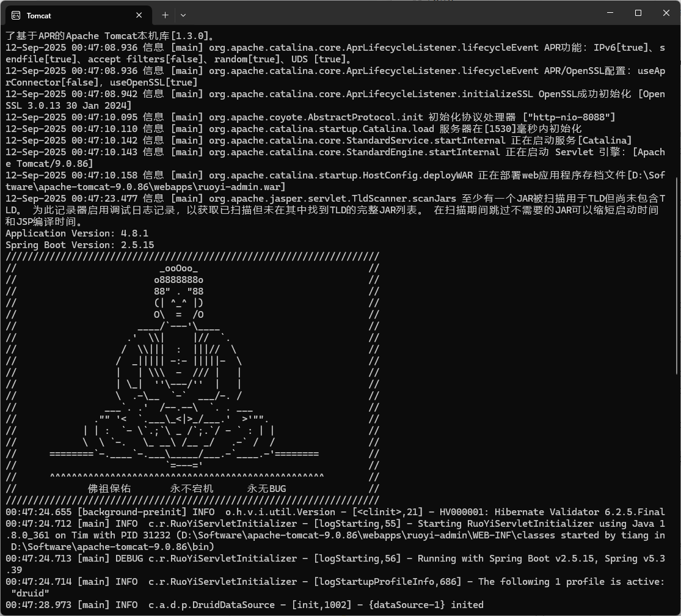Screen dimensions: 681x616
Task: Click "Hibernate Validator 6.2.5.Final" text
Action: (580, 512)
